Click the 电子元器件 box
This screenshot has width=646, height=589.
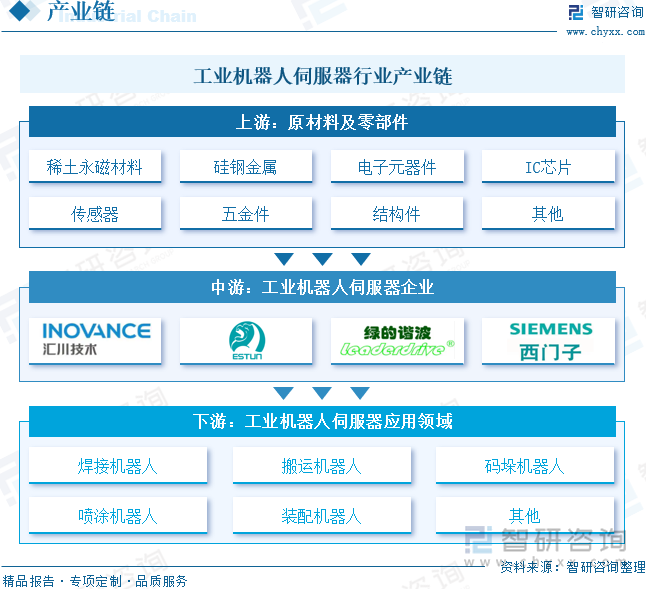[397, 166]
